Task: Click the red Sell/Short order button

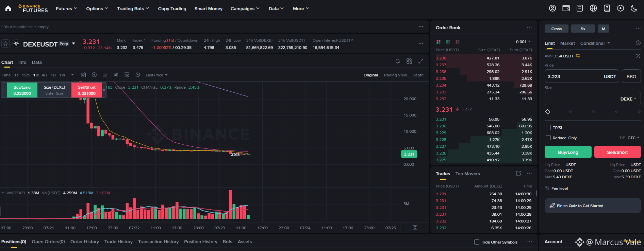Action: [617, 152]
